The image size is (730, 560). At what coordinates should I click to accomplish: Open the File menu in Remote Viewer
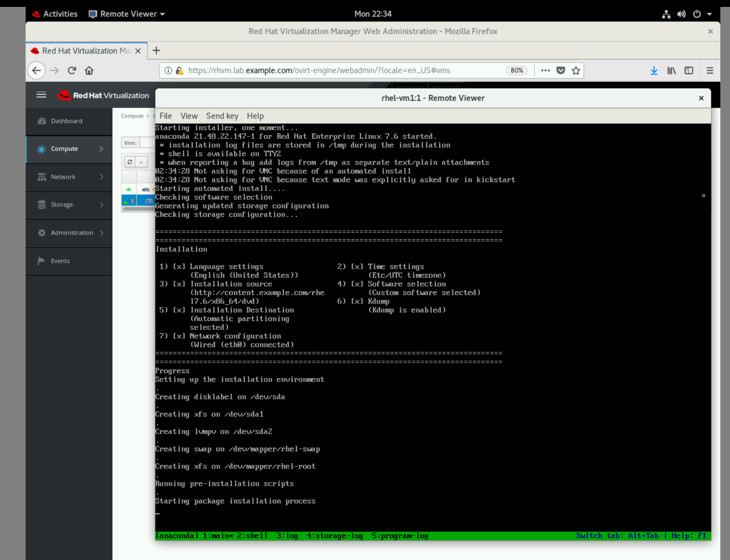pos(166,116)
